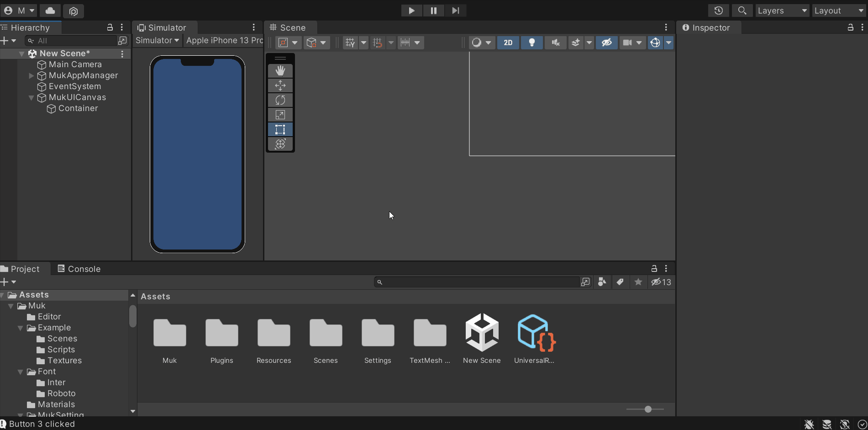The image size is (868, 430).
Task: Toggle grid visibility in Scene
Action: [x=350, y=42]
